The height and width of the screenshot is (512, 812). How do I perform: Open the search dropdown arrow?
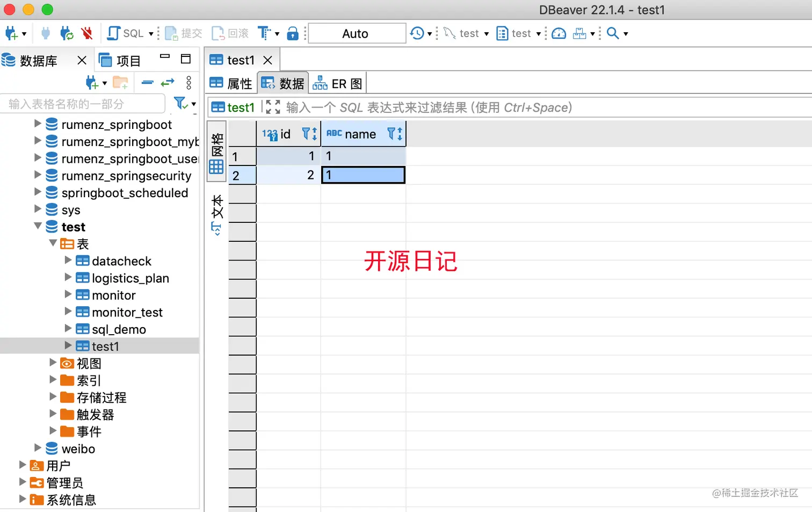tap(626, 34)
